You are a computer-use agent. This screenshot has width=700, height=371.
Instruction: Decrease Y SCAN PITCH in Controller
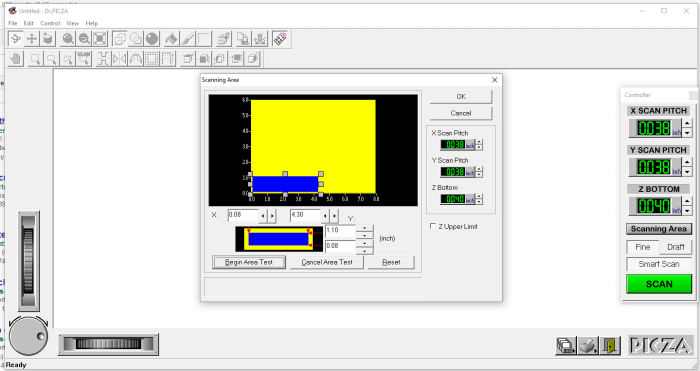tap(688, 172)
